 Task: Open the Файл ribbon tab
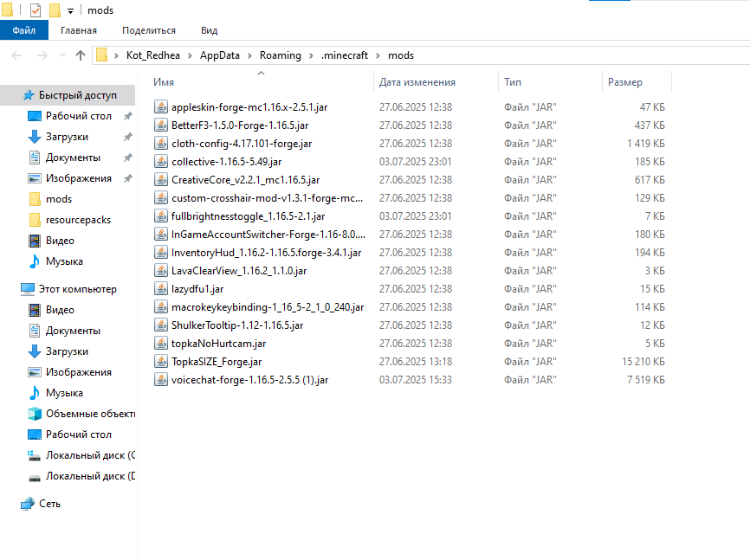point(24,30)
